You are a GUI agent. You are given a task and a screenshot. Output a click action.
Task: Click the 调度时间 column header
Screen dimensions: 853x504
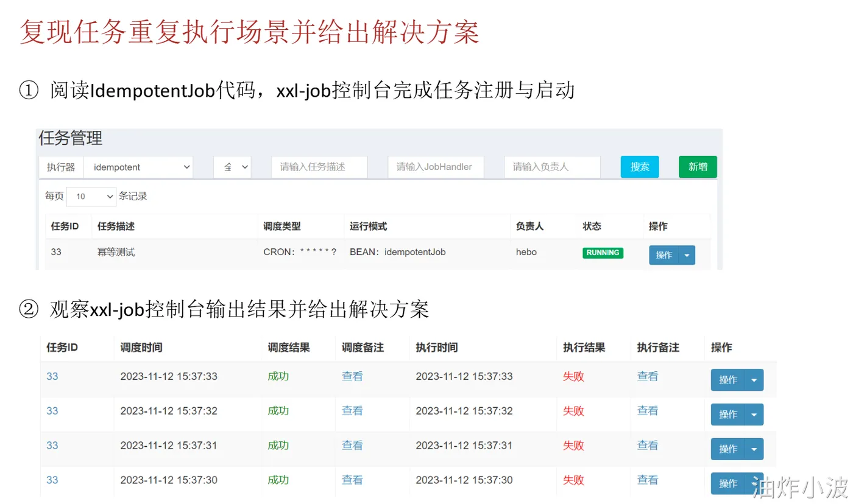pos(141,348)
